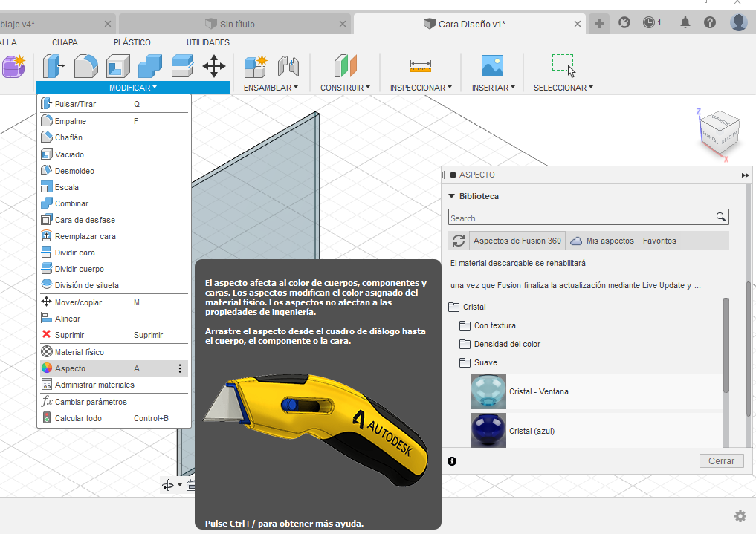This screenshot has width=756, height=534.
Task: Switch to Favoritos tab
Action: (659, 241)
